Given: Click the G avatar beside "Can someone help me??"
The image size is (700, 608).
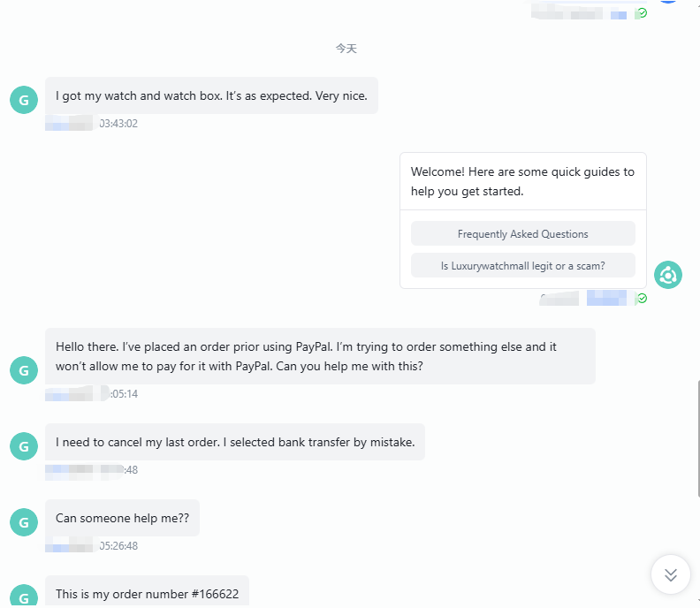Looking at the screenshot, I should pos(23,522).
